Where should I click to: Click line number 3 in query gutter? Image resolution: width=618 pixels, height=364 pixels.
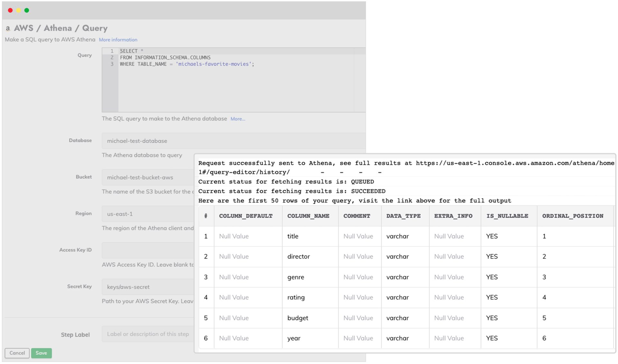click(112, 64)
